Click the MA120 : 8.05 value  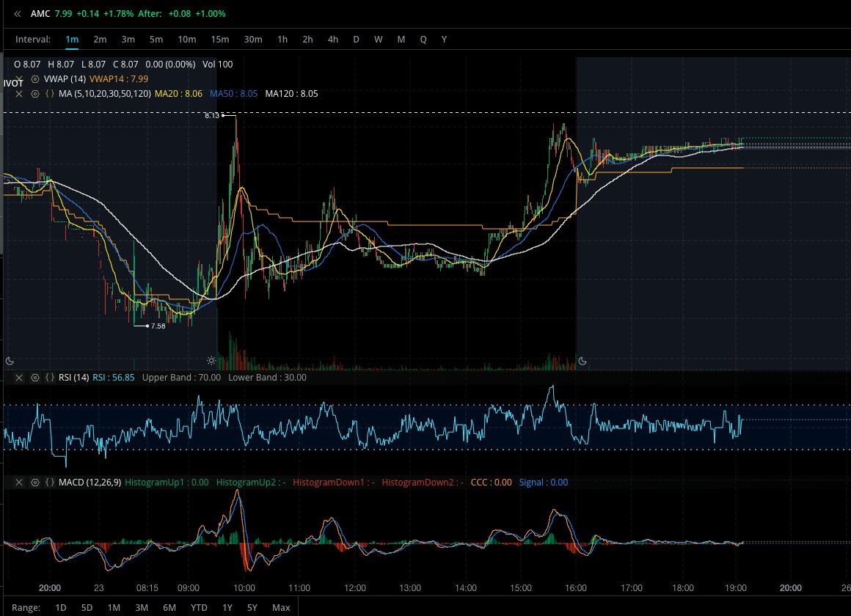[291, 94]
